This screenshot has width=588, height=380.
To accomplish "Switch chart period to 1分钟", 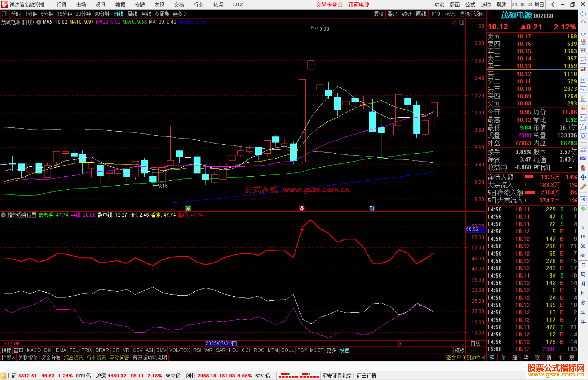I will 31,14.
